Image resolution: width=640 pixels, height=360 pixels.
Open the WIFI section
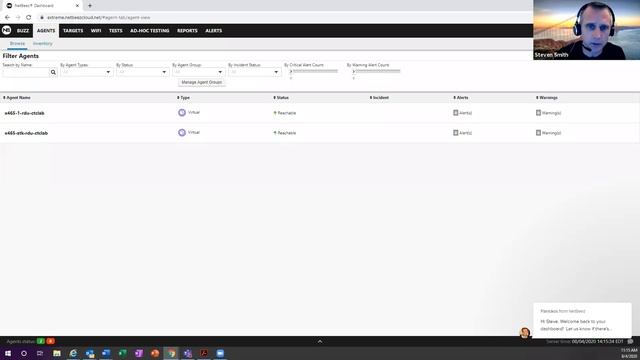[96, 31]
